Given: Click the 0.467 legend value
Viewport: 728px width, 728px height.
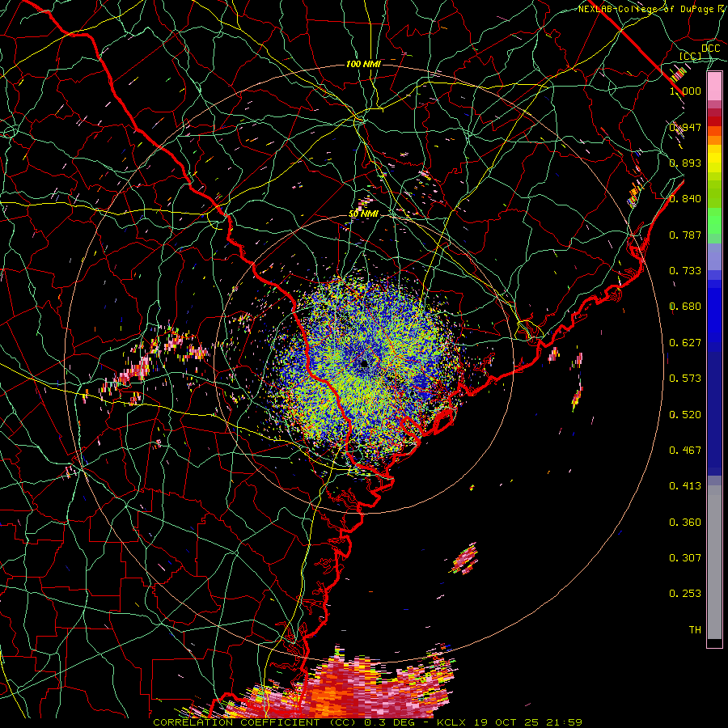Looking at the screenshot, I should tap(685, 451).
